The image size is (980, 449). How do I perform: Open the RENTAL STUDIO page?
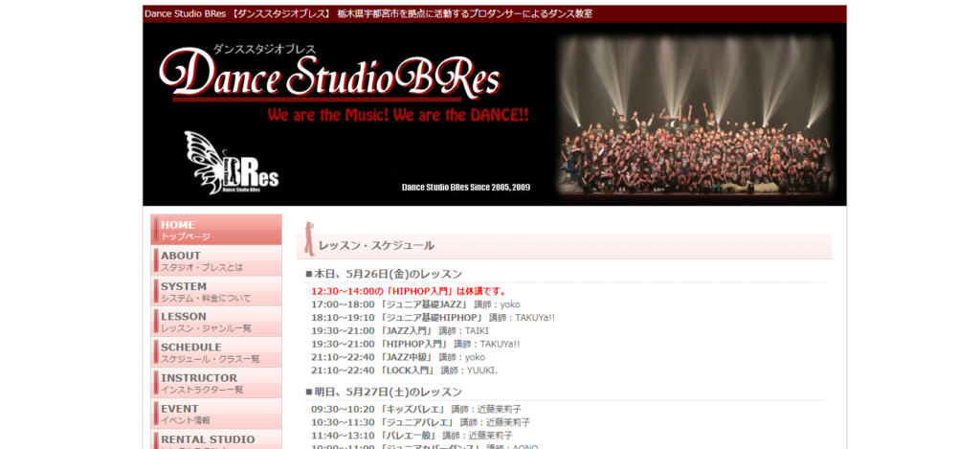click(215, 439)
